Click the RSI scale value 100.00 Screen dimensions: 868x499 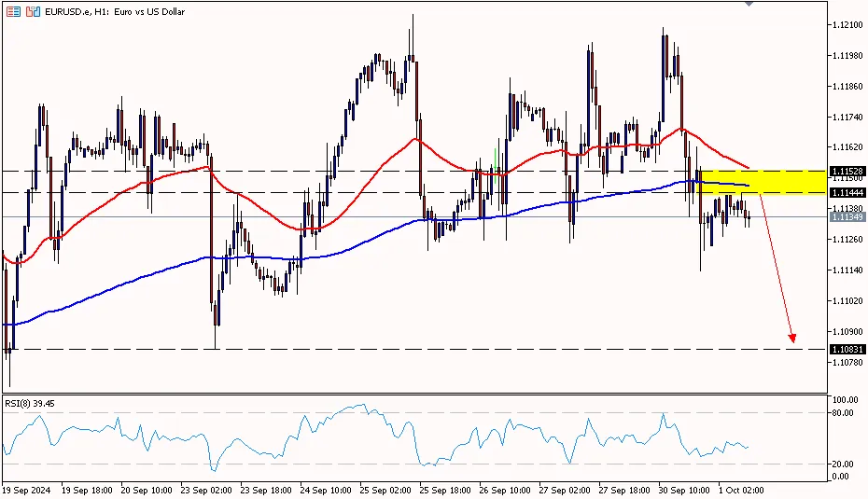(846, 399)
